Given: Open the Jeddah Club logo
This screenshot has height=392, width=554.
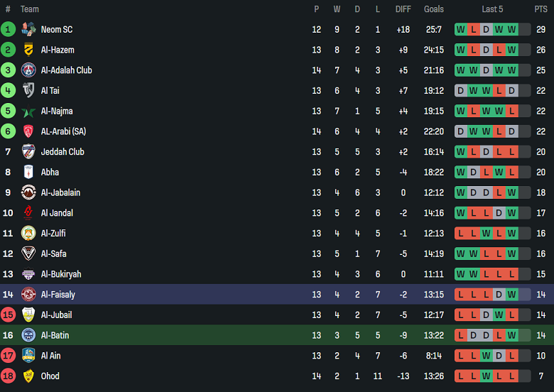Looking at the screenshot, I should click(x=28, y=151).
